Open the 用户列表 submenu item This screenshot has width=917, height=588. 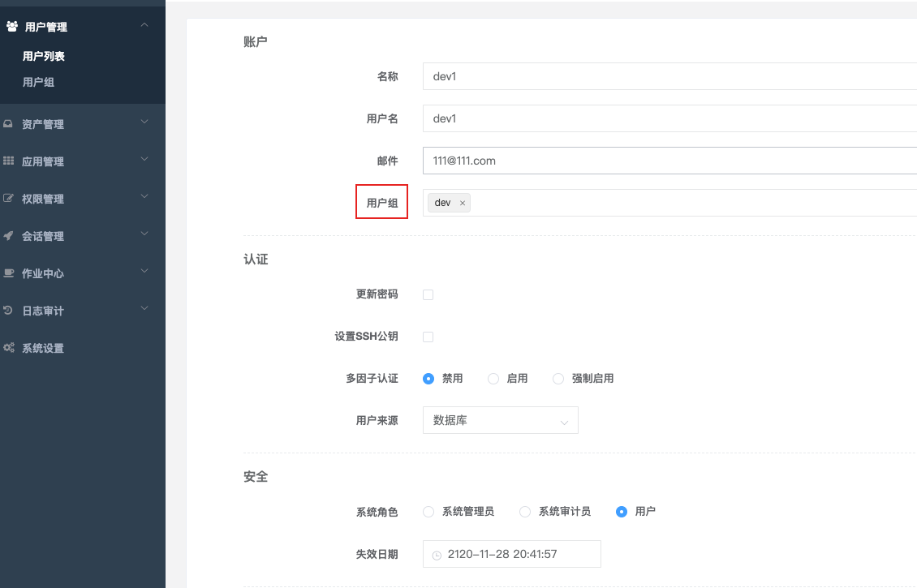44,56
